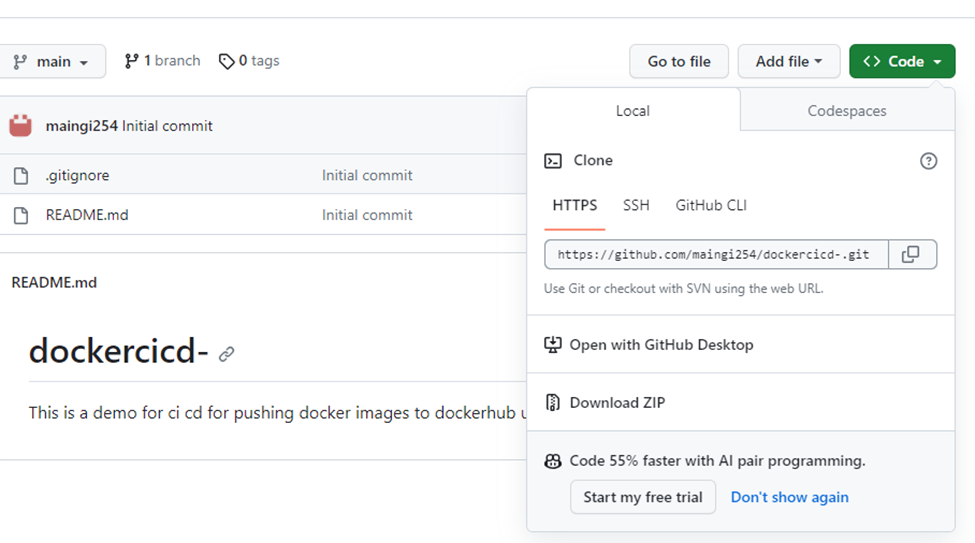Select the GitHub CLI clone tab

(711, 205)
